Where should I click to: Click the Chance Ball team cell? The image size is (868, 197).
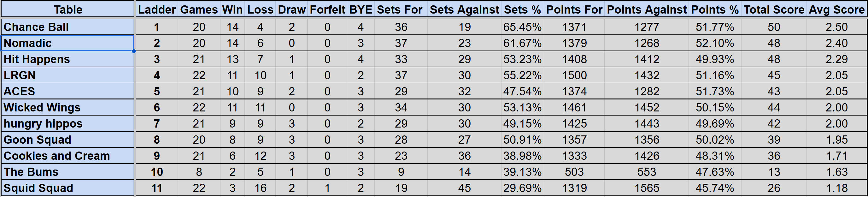[67, 27]
